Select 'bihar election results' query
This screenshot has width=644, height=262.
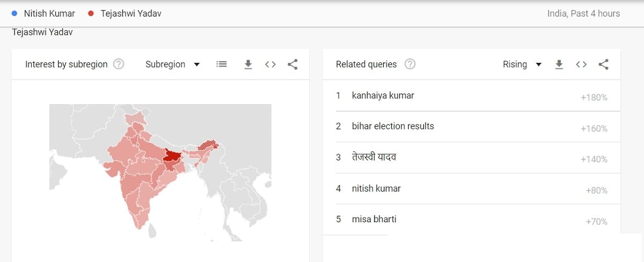point(393,126)
